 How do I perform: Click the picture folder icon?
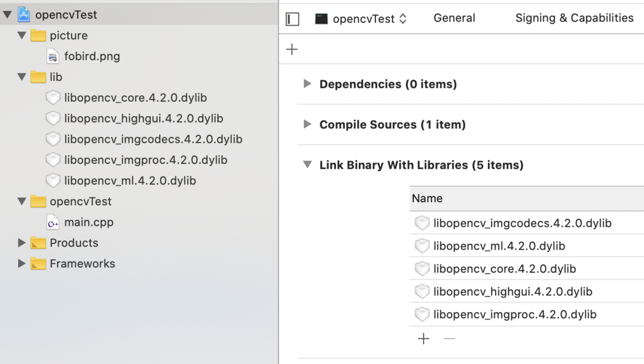(x=38, y=36)
